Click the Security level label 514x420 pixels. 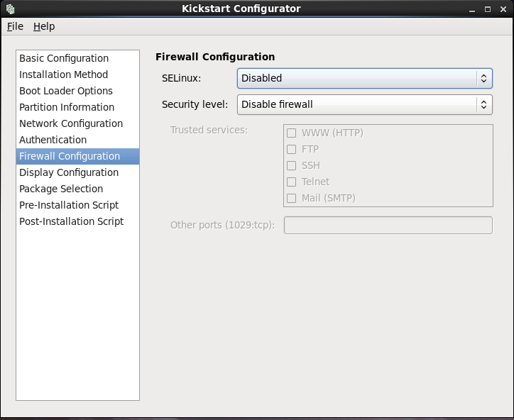(x=195, y=104)
